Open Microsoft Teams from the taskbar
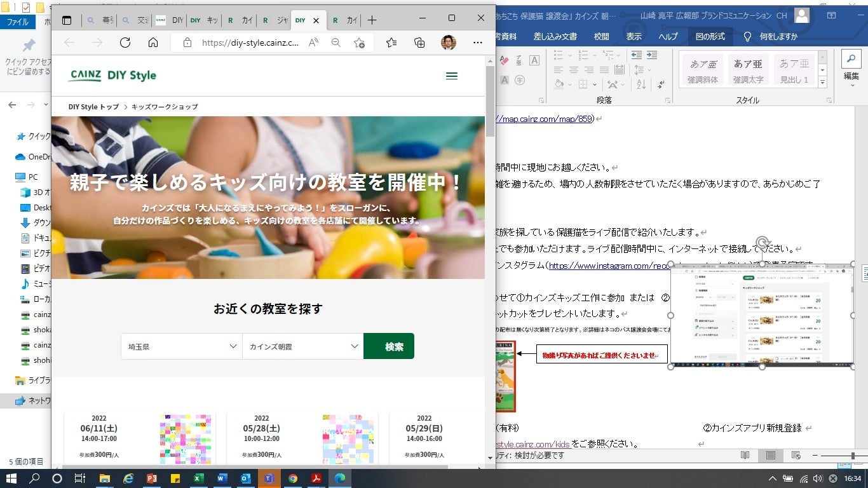Screen dimensions: 868x488 269,478
